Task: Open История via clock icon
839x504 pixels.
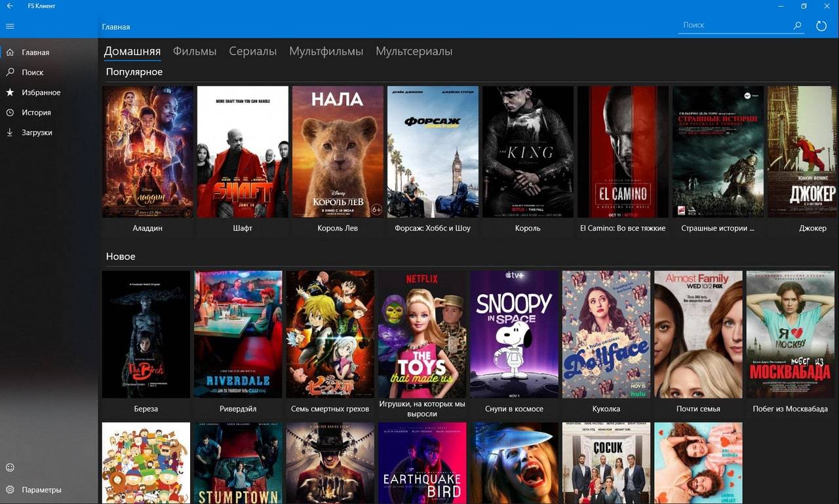Action: 10,113
